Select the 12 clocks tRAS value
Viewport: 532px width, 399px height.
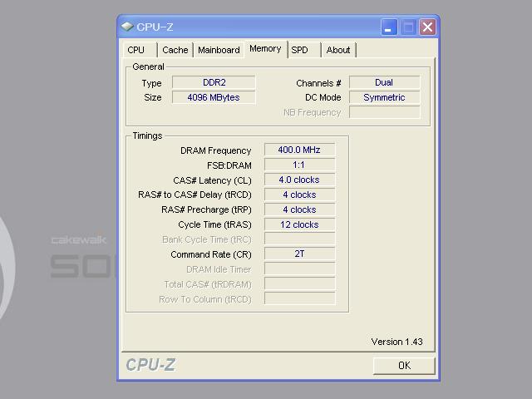(299, 224)
